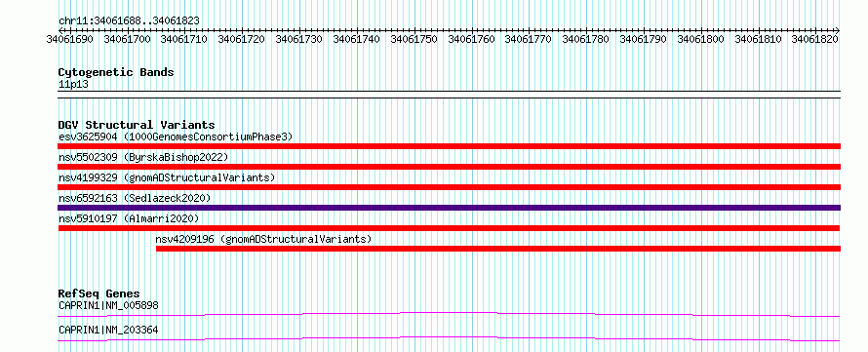
Task: Open variant label nsv5910197 (Almarri2020)
Action: tap(129, 218)
